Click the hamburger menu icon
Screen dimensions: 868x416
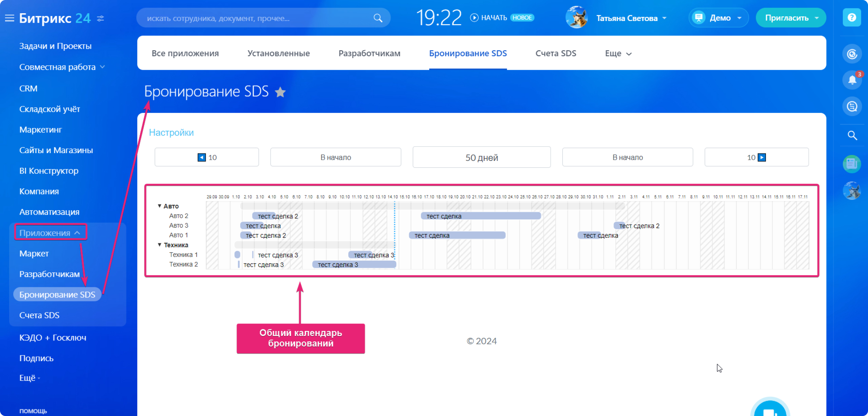[x=9, y=18]
